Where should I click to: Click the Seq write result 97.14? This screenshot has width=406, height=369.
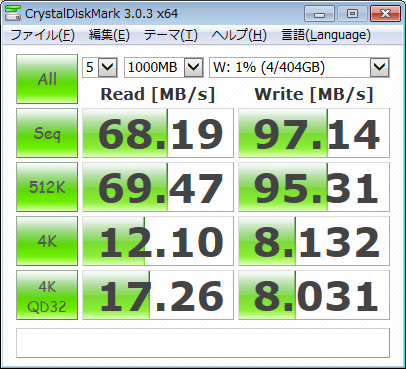tap(314, 133)
